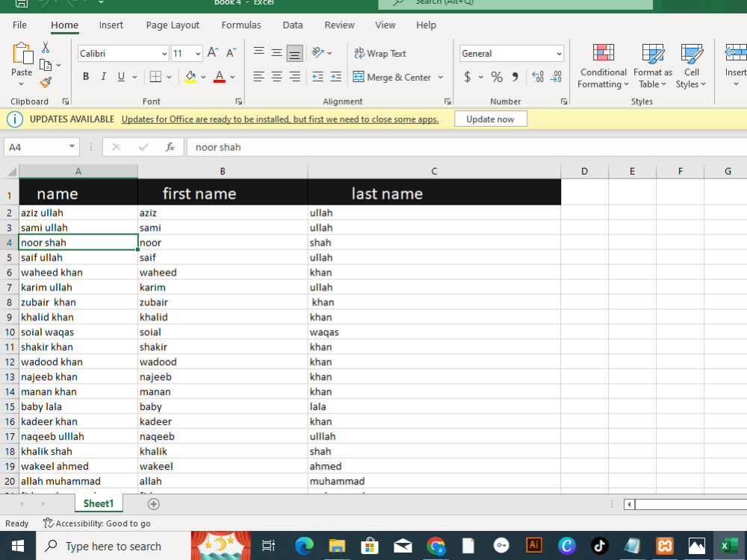Select the Format Painter brush

pyautogui.click(x=46, y=82)
